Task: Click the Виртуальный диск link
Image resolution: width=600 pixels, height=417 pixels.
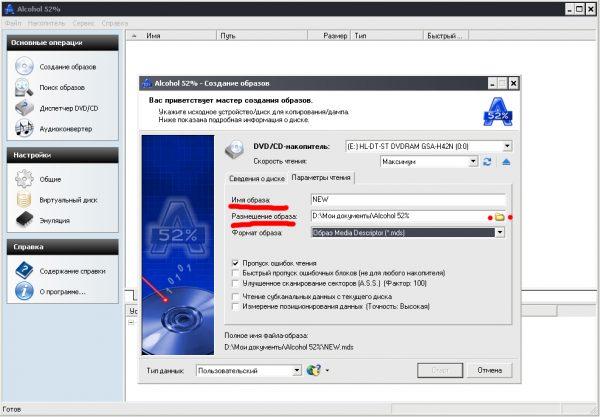Action: point(68,200)
